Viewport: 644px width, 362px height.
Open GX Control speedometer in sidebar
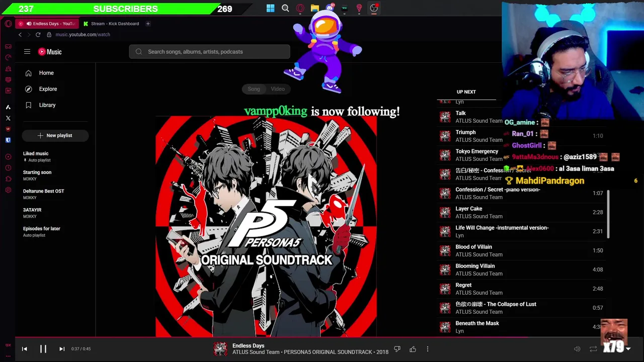(x=8, y=57)
